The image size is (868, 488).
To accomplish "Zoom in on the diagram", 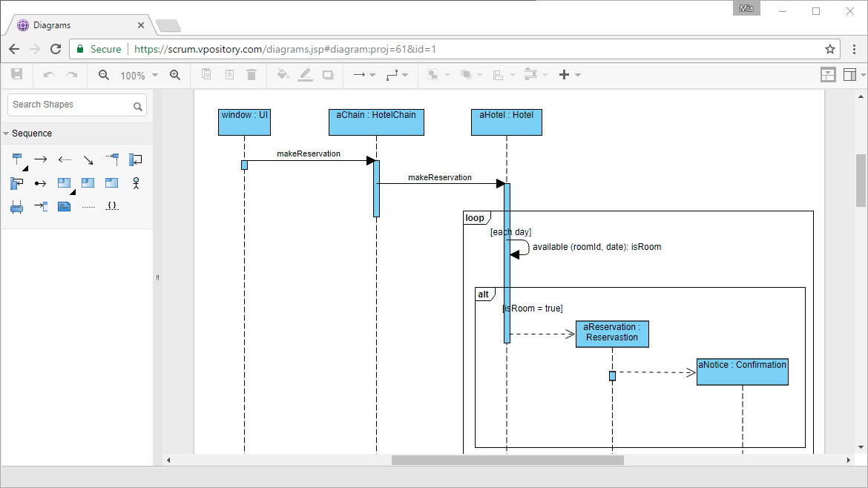I will [x=175, y=75].
